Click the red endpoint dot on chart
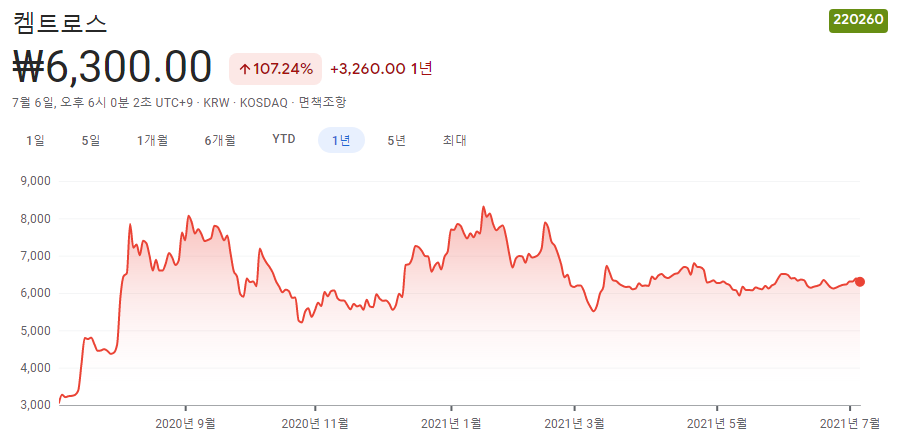897x444 pixels. 859,282
